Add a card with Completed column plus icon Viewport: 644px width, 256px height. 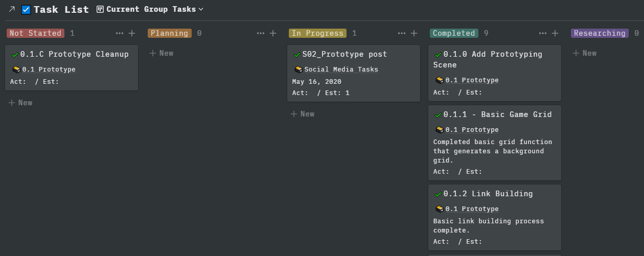[x=555, y=33]
